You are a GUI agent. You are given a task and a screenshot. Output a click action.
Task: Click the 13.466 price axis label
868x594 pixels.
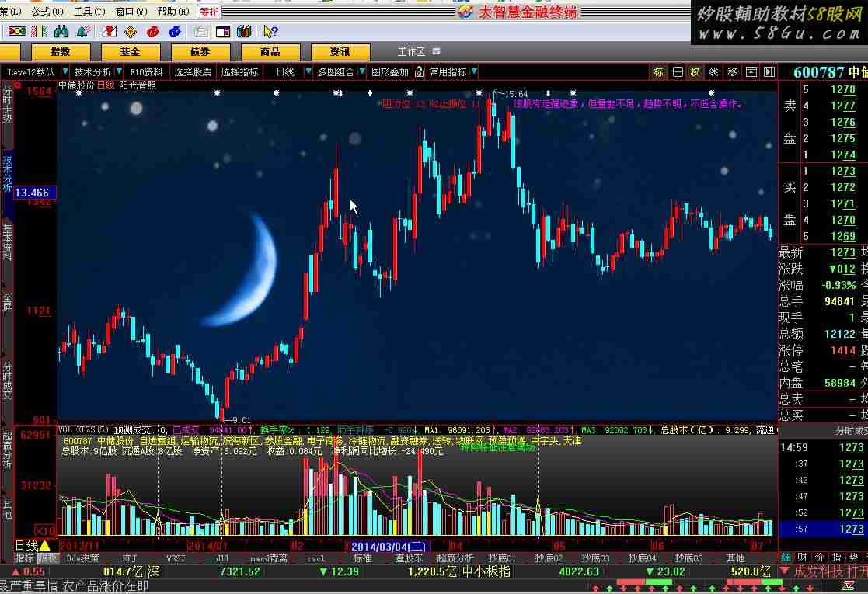point(34,193)
